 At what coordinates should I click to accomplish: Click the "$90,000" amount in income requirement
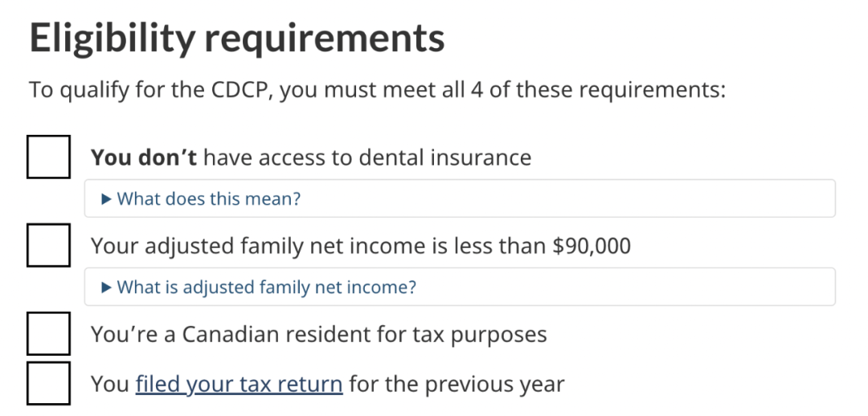tap(592, 247)
